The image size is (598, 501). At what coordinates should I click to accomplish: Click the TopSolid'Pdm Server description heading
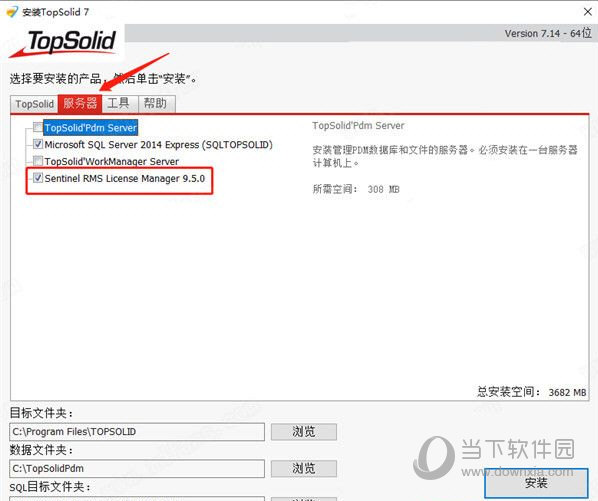pyautogui.click(x=358, y=125)
